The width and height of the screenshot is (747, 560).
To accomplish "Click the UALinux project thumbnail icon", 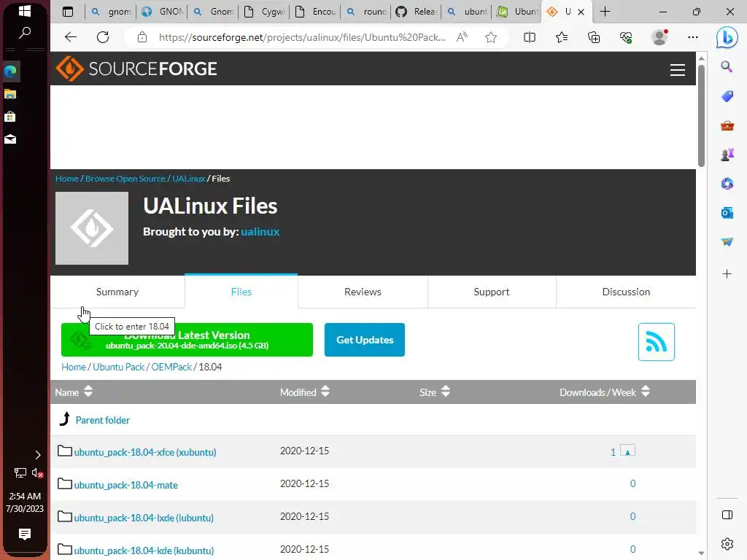I will pyautogui.click(x=92, y=228).
